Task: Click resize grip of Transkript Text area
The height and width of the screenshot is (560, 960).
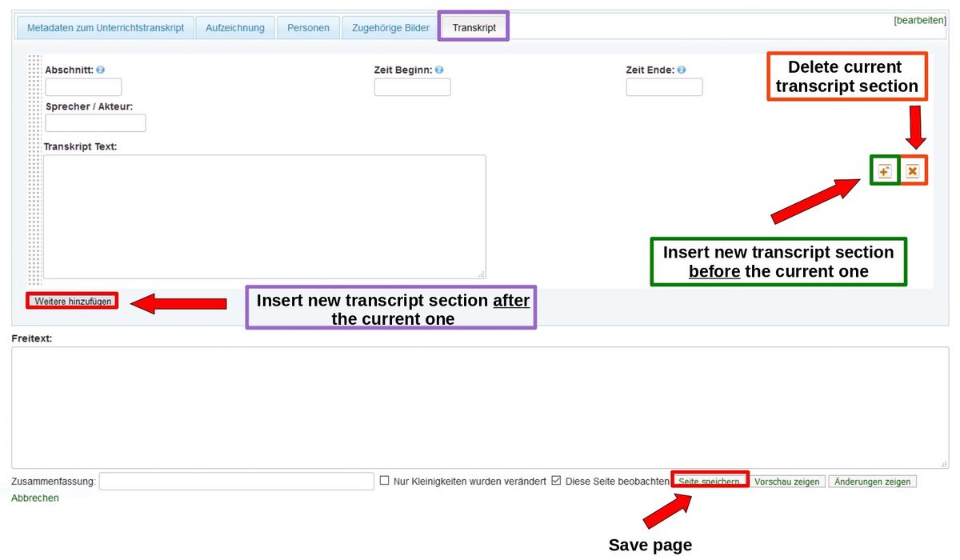Action: click(481, 274)
